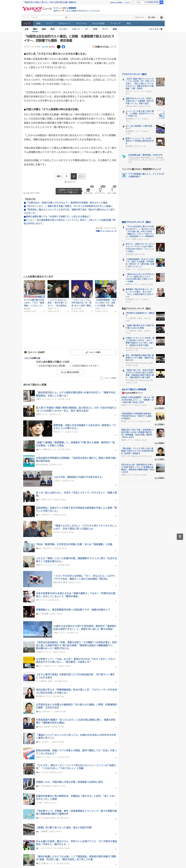
Task: Play video ranking item 1 thumbnail
Action: pos(160,316)
